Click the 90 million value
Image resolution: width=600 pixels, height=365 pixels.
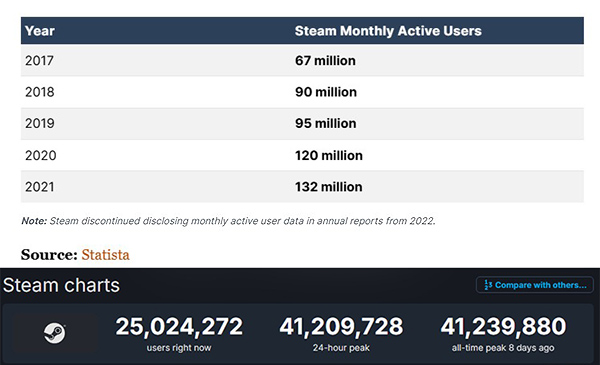coord(326,92)
